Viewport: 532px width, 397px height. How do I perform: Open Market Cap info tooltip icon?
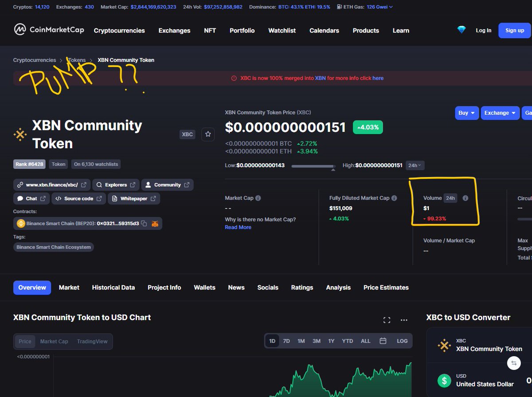pos(258,198)
